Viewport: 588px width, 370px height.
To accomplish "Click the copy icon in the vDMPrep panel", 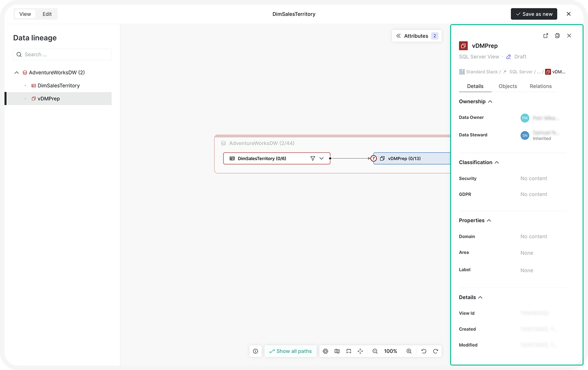I will click(557, 36).
